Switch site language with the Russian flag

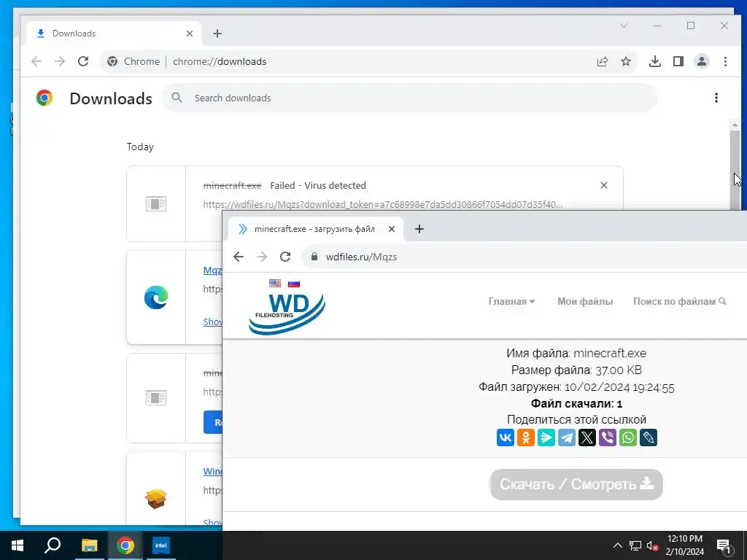[x=294, y=284]
